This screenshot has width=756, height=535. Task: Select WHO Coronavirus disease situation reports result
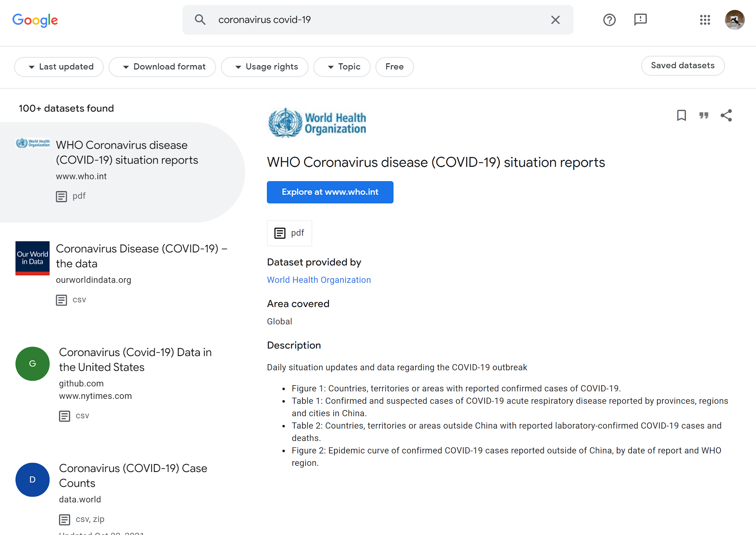click(x=123, y=172)
